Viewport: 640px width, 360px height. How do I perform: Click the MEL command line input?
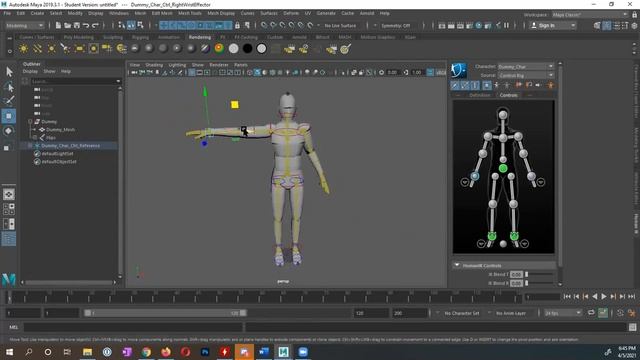click(133, 327)
